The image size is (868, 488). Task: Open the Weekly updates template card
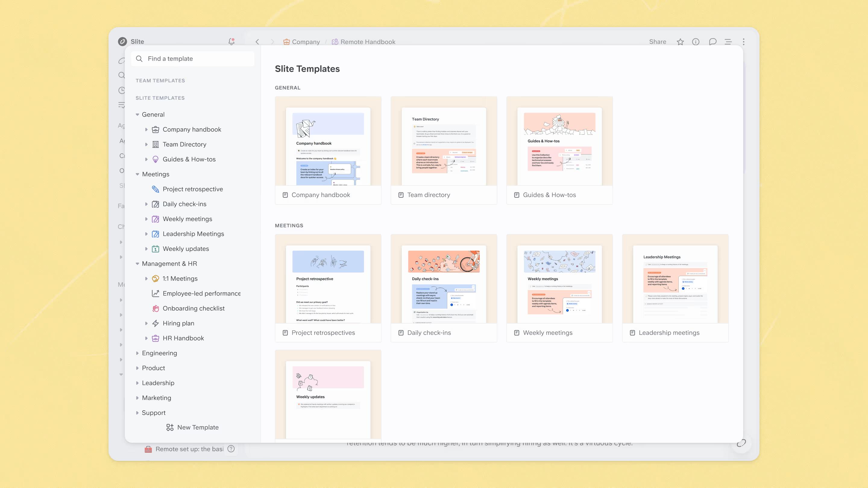coord(328,396)
